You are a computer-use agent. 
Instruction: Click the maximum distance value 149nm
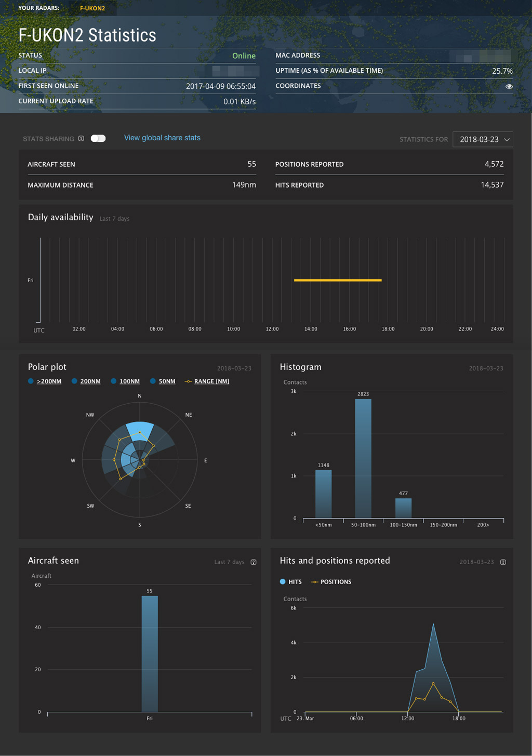(x=244, y=185)
